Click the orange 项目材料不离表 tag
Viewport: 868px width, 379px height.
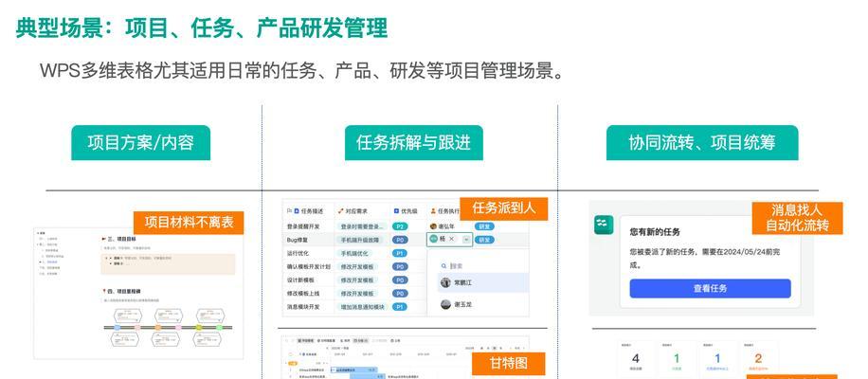click(x=189, y=223)
